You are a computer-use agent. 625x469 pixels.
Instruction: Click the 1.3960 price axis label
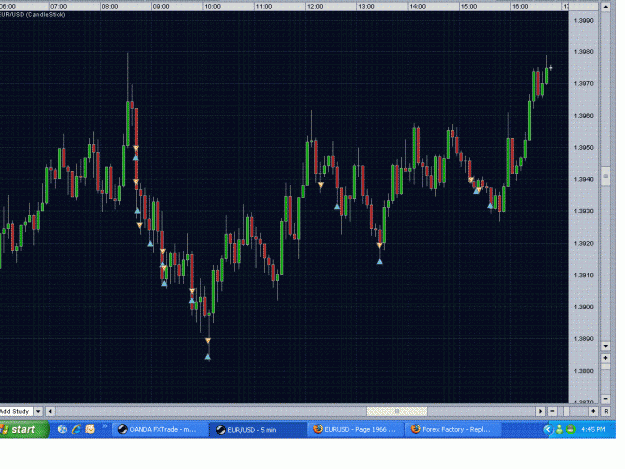point(583,116)
